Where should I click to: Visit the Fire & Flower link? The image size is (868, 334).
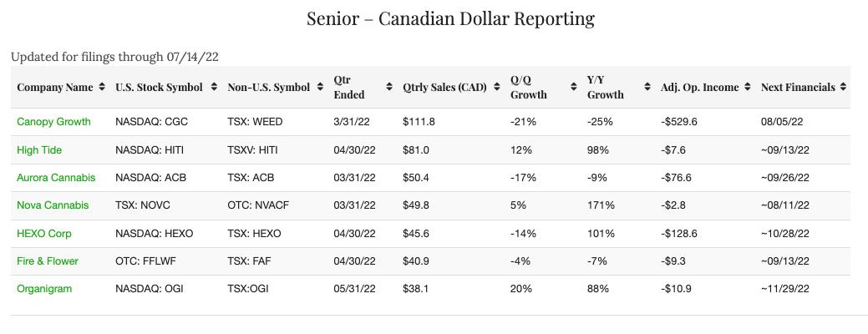(48, 261)
